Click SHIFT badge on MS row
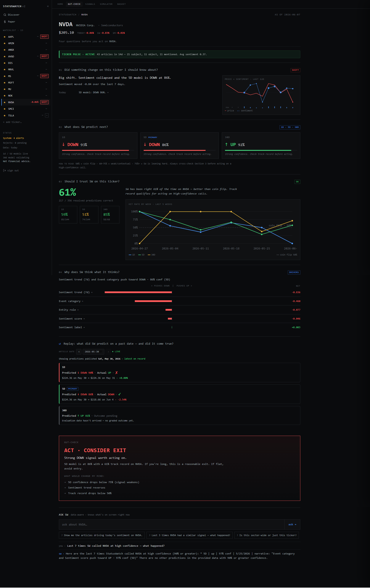This screenshot has height=588, width=370. click(x=44, y=76)
